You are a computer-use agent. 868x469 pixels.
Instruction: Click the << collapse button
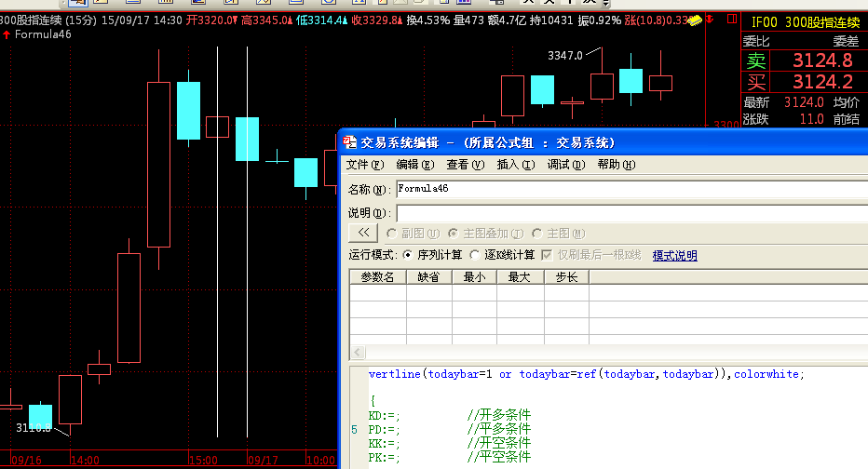click(363, 233)
